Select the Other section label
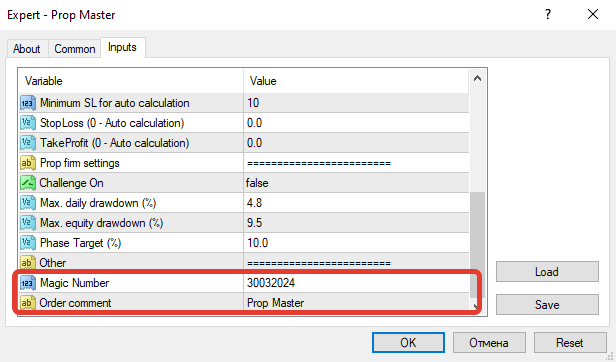 [53, 263]
